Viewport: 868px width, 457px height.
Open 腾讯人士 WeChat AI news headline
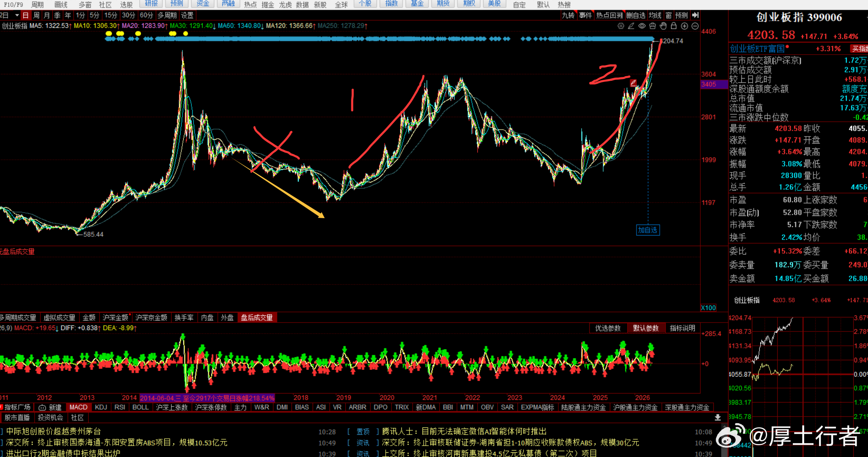(464, 431)
